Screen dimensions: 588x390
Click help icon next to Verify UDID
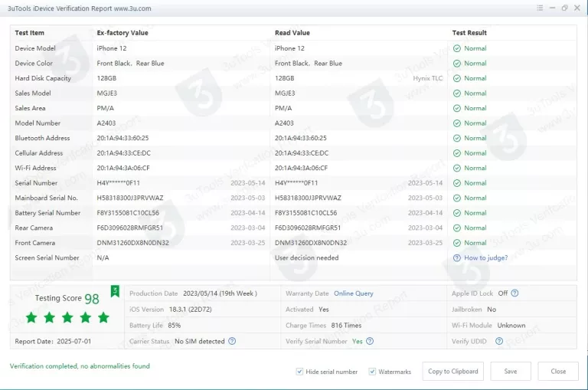click(x=499, y=341)
